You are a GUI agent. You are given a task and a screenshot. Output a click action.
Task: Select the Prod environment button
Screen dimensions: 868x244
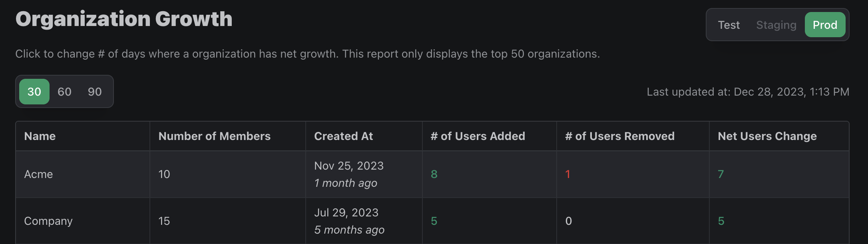pos(825,25)
